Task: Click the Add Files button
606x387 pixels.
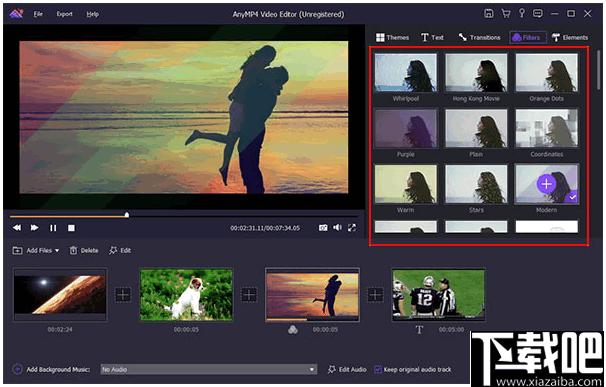Action: click(32, 251)
